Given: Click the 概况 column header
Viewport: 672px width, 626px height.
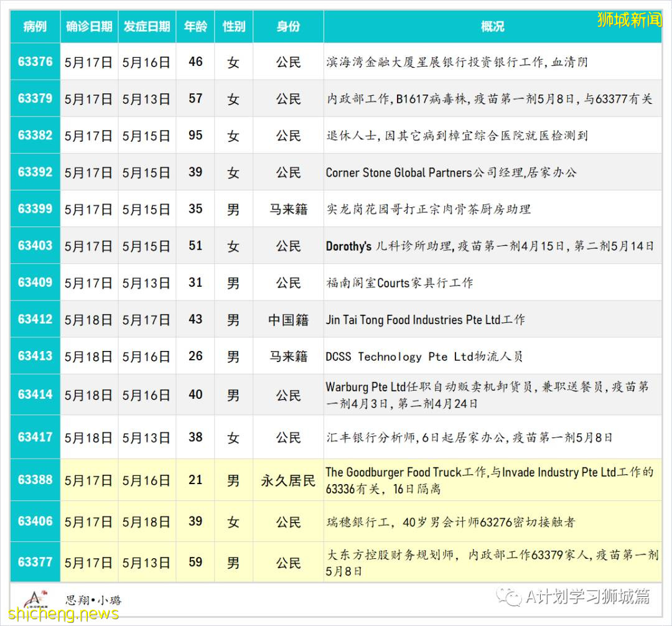Looking at the screenshot, I should tap(492, 27).
